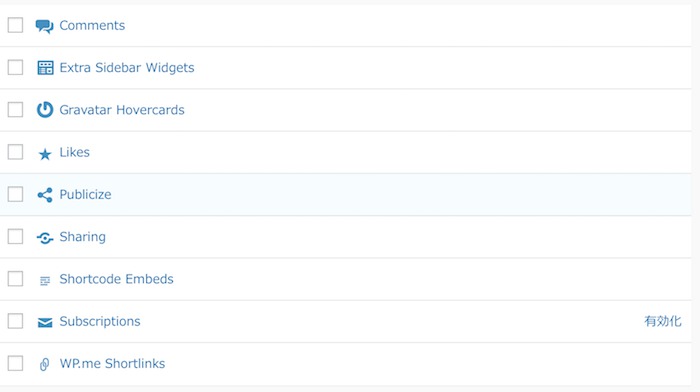Screen dimensions: 700x392
Task: Check the Shortcode Embeds checkbox
Action: click(x=15, y=279)
